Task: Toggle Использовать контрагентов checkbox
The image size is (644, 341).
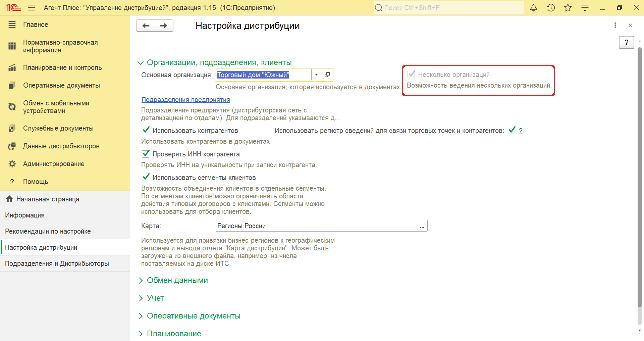Action: (146, 130)
